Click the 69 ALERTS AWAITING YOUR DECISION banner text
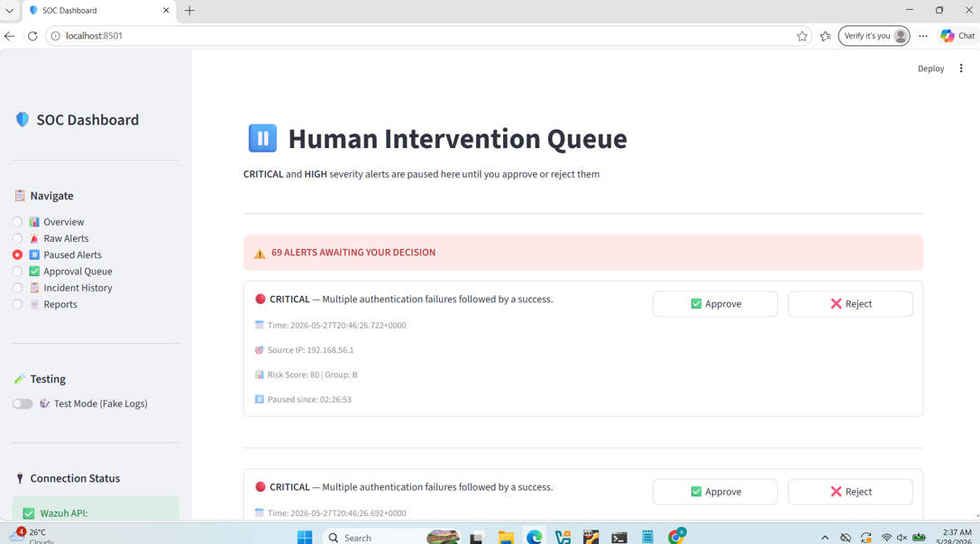 (353, 253)
